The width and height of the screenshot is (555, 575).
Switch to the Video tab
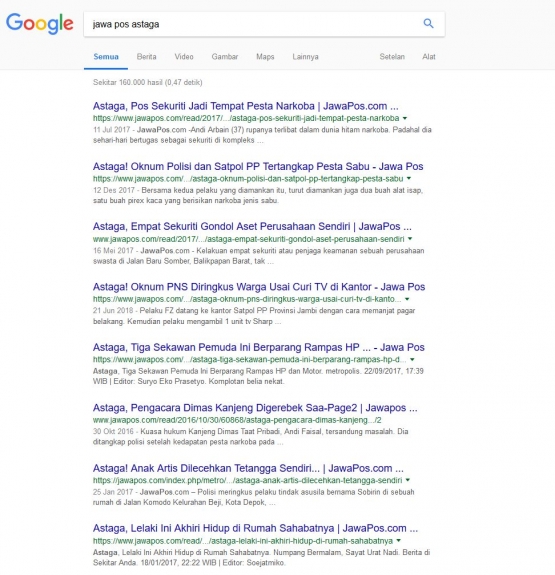184,57
